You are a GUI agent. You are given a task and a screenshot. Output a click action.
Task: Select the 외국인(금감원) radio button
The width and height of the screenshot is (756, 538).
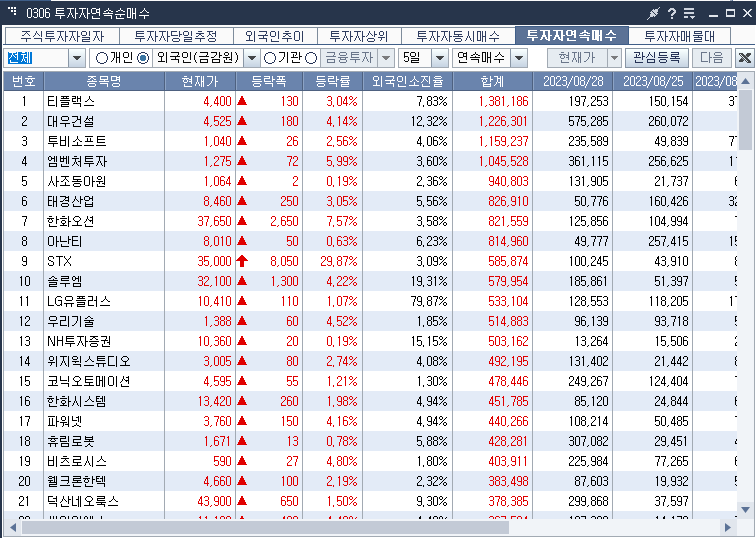[143, 58]
